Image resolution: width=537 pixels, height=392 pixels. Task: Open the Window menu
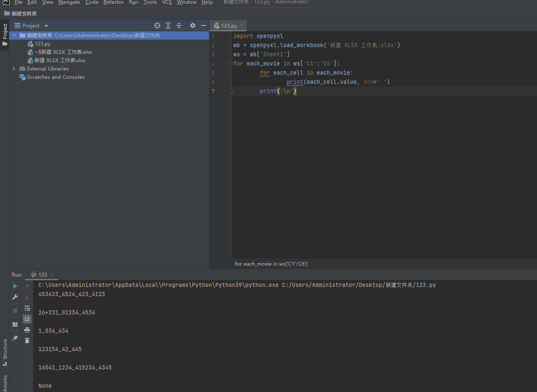click(x=187, y=2)
